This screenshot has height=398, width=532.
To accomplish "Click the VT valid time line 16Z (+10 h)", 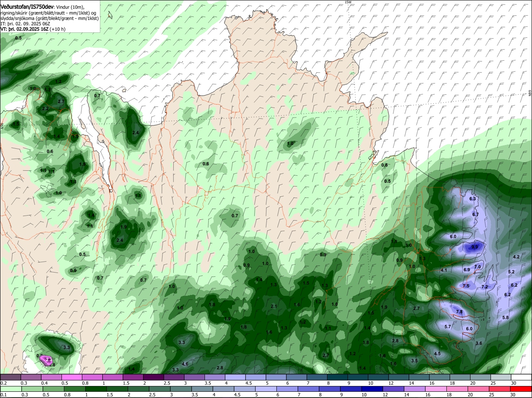I will click(x=33, y=29).
